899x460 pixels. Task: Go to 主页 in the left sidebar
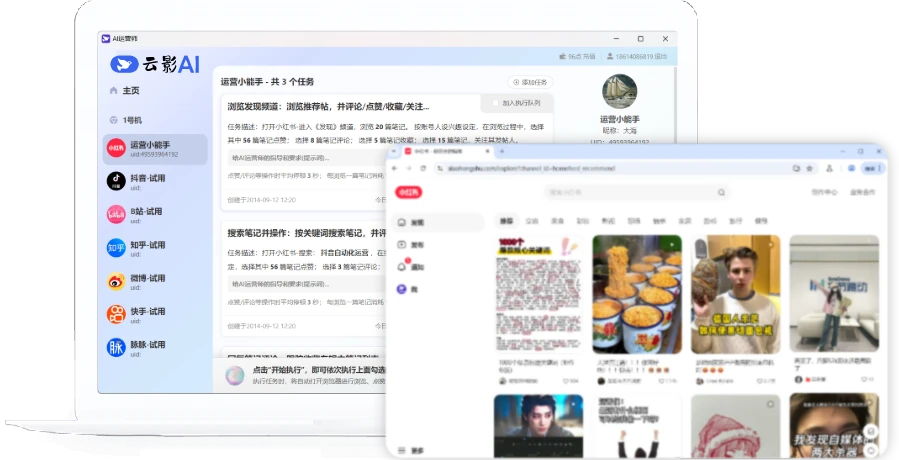click(x=130, y=91)
